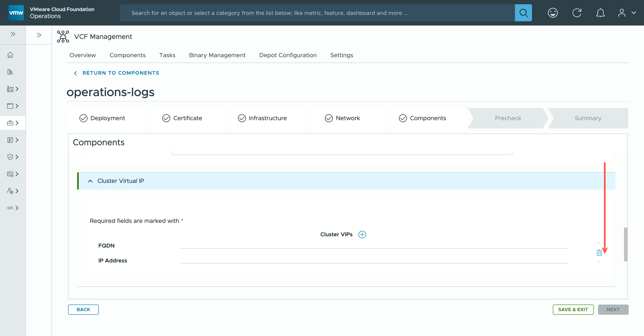
Task: Click the refresh icon in header
Action: (x=576, y=13)
